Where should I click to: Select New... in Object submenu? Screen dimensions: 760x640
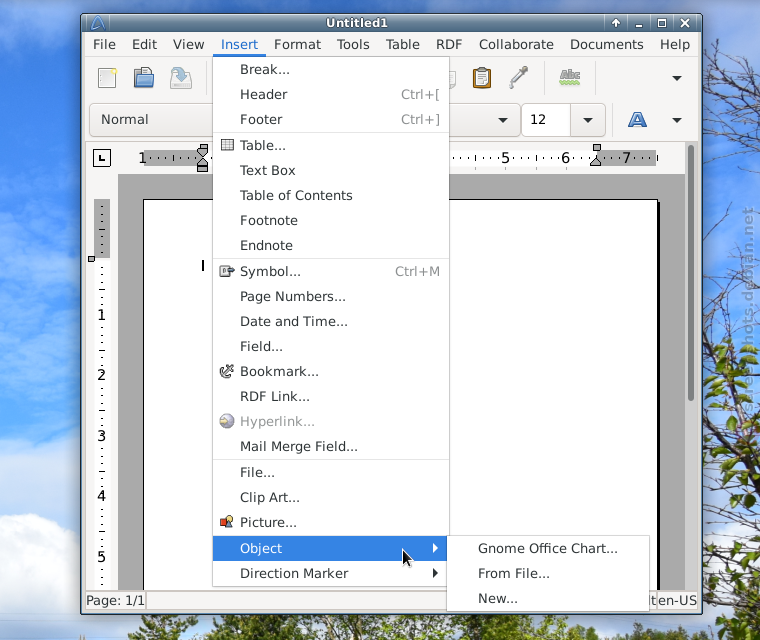click(x=548, y=598)
